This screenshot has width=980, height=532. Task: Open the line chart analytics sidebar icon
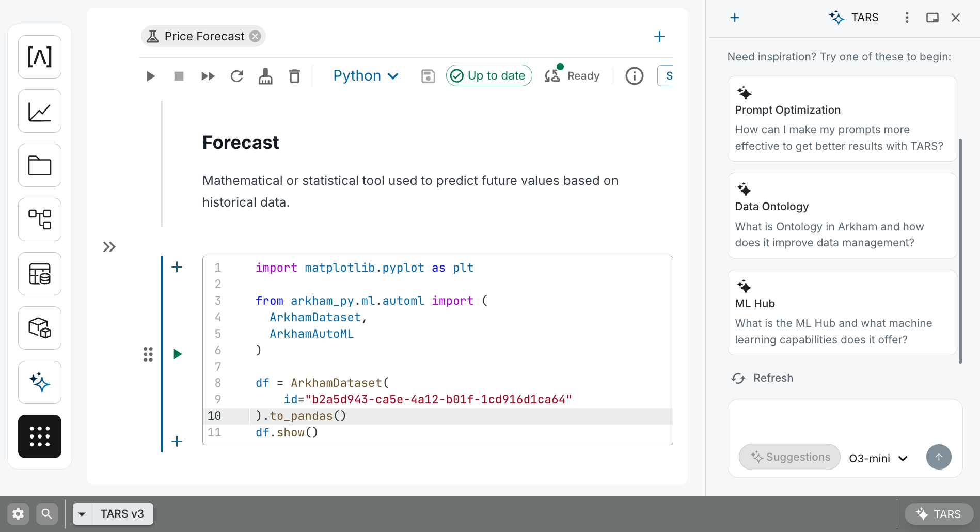(x=40, y=111)
